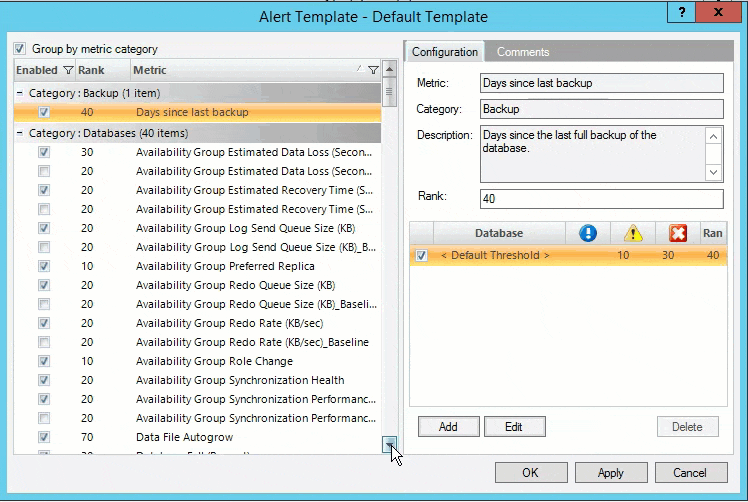The image size is (748, 502).
Task: Switch to the Comments tab
Action: (522, 52)
